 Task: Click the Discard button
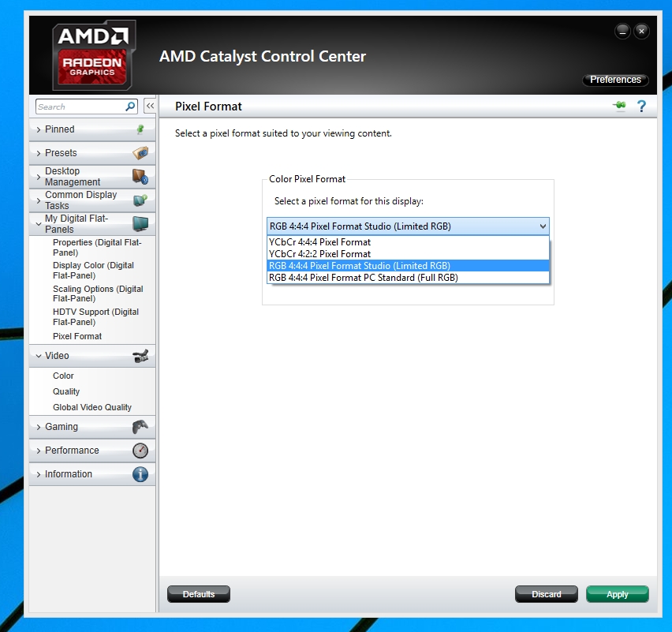coord(546,594)
